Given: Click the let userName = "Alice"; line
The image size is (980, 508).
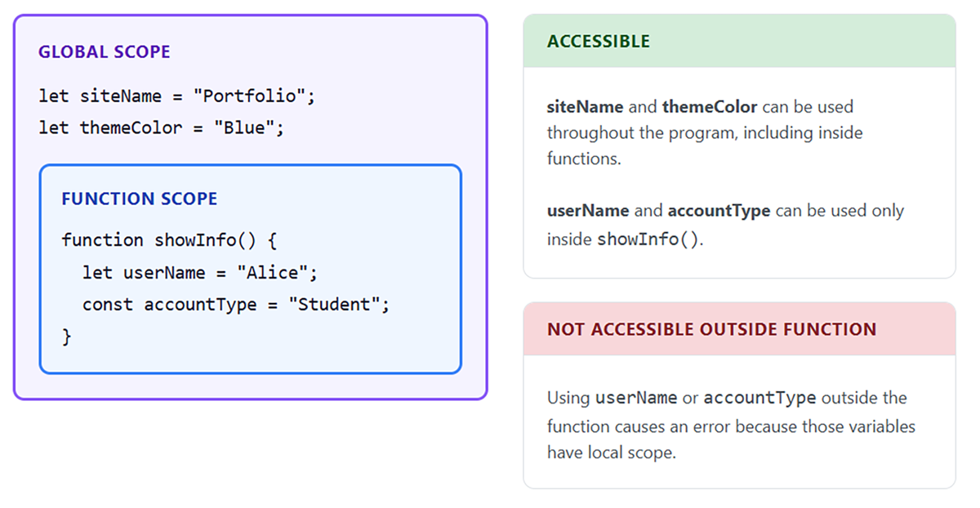Looking at the screenshot, I should point(199,273).
